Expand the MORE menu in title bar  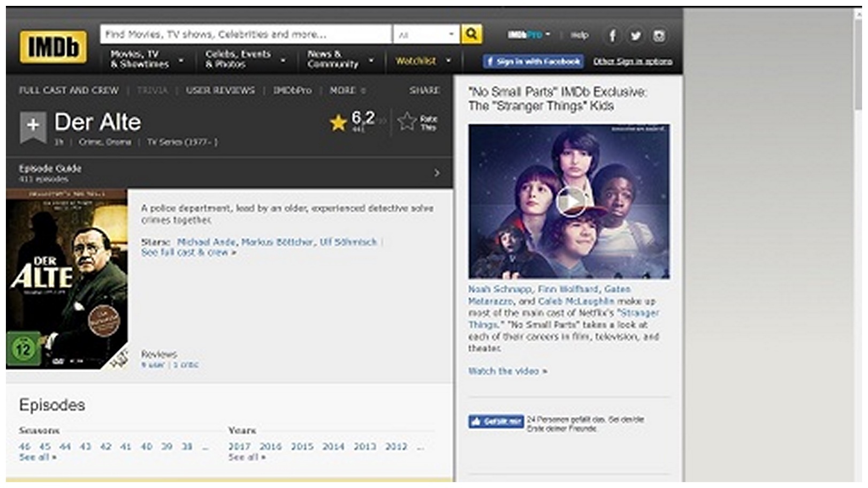pyautogui.click(x=347, y=91)
